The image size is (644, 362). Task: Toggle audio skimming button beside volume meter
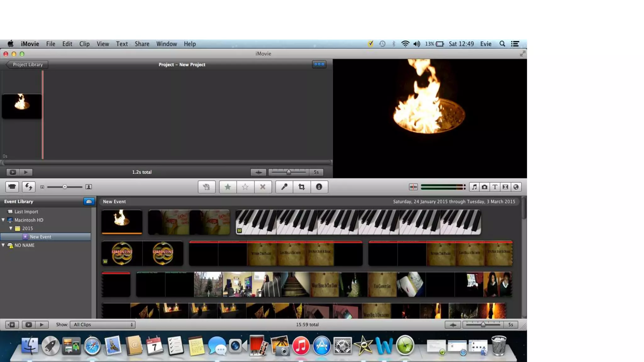pos(413,187)
